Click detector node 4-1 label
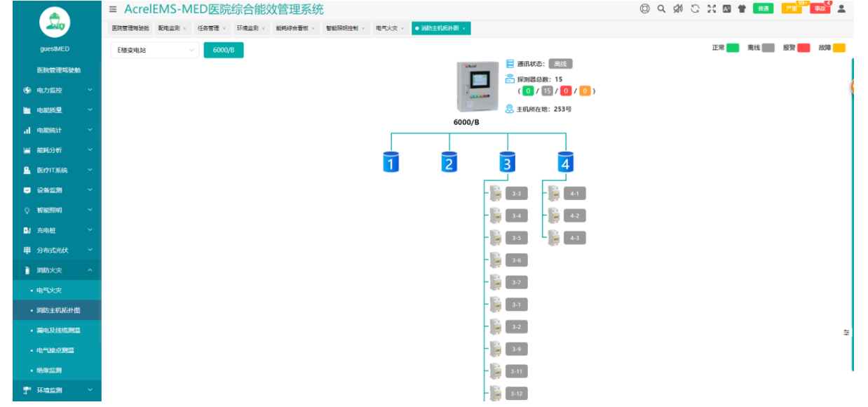 pyautogui.click(x=574, y=193)
